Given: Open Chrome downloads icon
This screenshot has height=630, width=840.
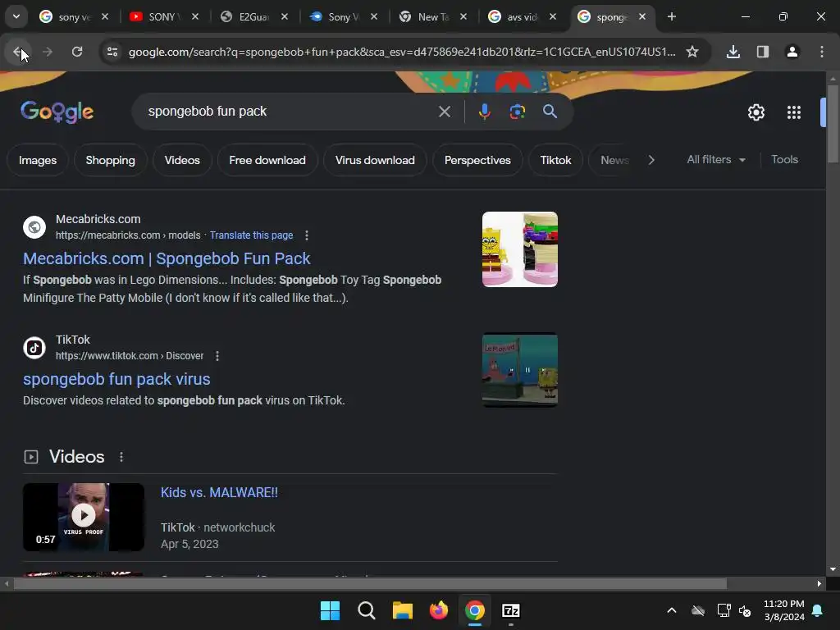Looking at the screenshot, I should pyautogui.click(x=733, y=52).
